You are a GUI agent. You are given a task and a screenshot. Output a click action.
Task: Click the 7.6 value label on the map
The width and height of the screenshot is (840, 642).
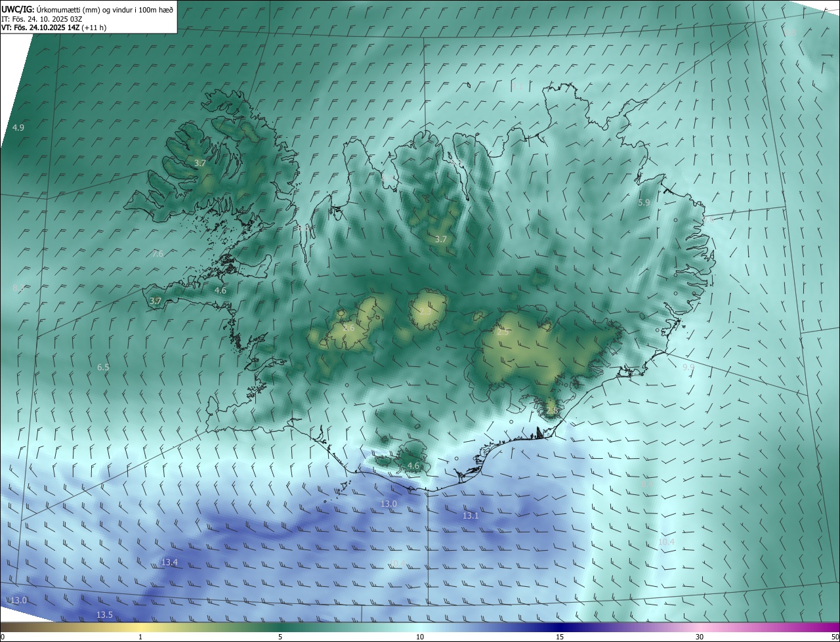click(x=157, y=253)
